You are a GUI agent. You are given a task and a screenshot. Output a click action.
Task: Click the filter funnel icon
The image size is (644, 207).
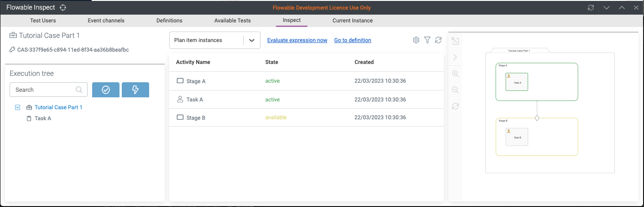427,40
